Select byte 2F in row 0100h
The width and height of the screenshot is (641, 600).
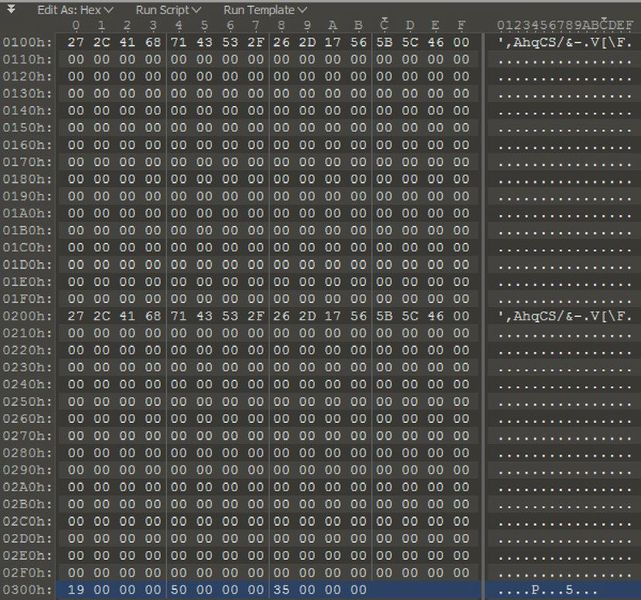pos(256,42)
